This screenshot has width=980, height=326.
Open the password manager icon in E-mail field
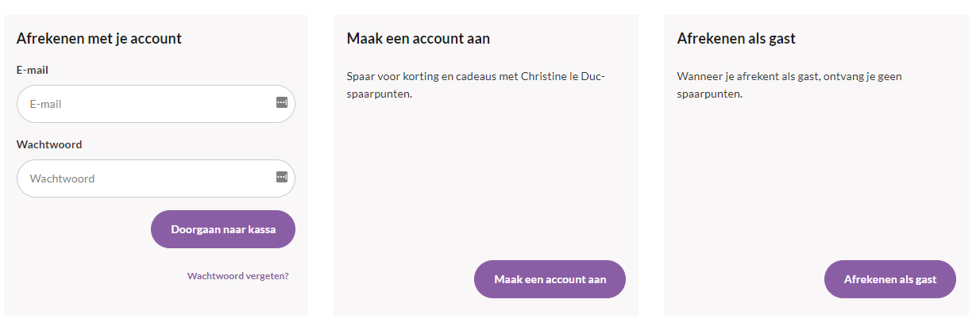click(x=281, y=102)
